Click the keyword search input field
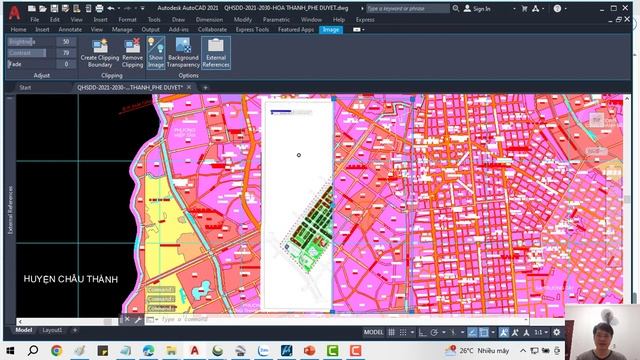 (407, 8)
